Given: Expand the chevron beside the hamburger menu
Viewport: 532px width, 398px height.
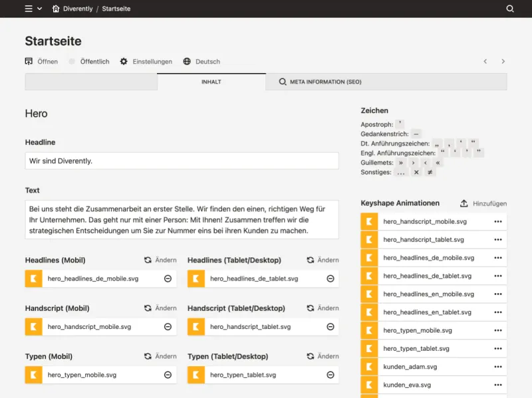Looking at the screenshot, I should pos(39,9).
